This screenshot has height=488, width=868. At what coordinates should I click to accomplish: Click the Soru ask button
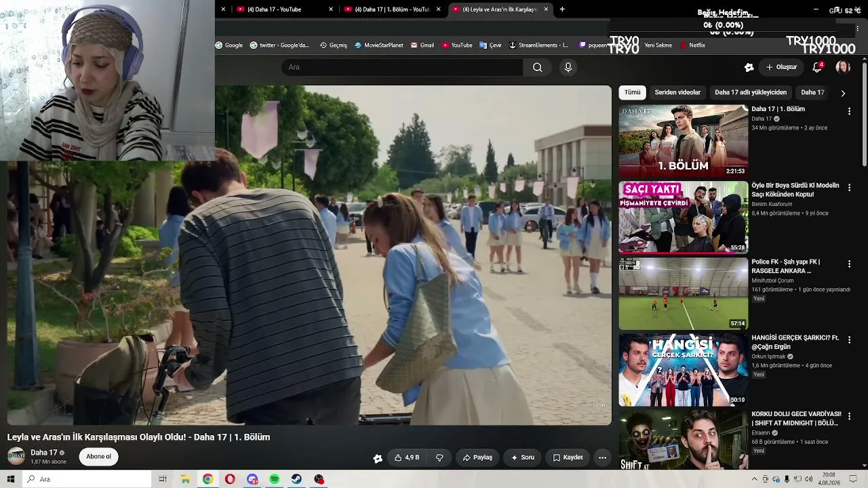tap(523, 457)
